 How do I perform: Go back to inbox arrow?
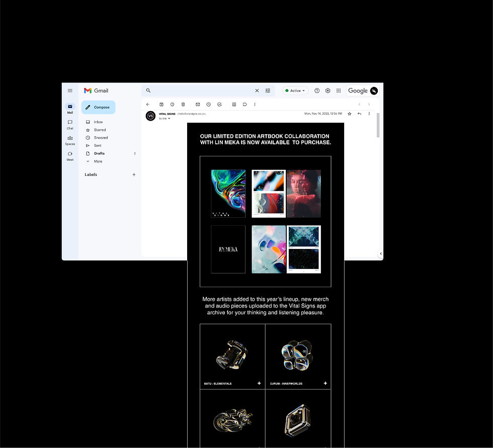pos(148,104)
